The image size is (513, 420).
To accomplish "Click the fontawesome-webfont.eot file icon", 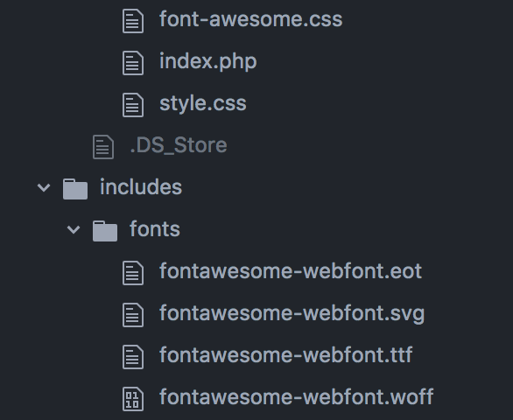I will pos(133,273).
